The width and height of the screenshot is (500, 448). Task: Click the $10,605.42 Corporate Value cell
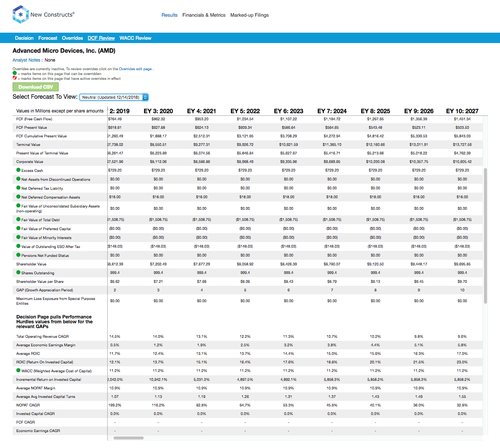462,162
